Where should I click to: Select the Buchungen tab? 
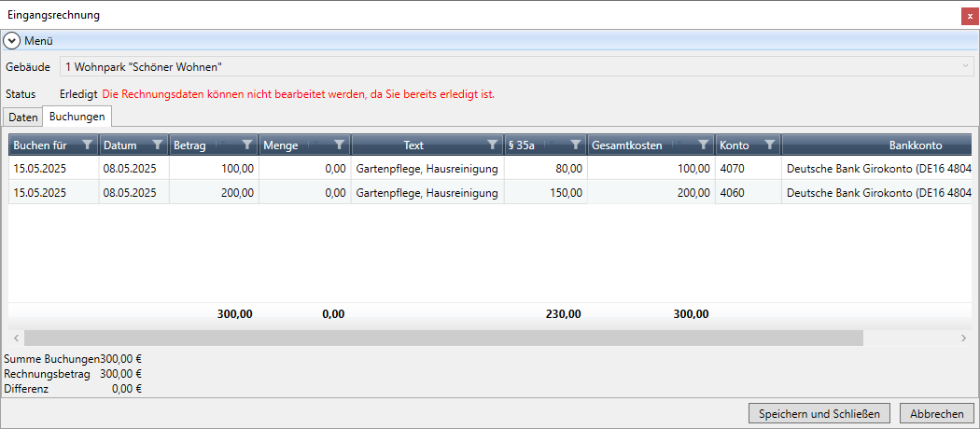[x=77, y=118]
